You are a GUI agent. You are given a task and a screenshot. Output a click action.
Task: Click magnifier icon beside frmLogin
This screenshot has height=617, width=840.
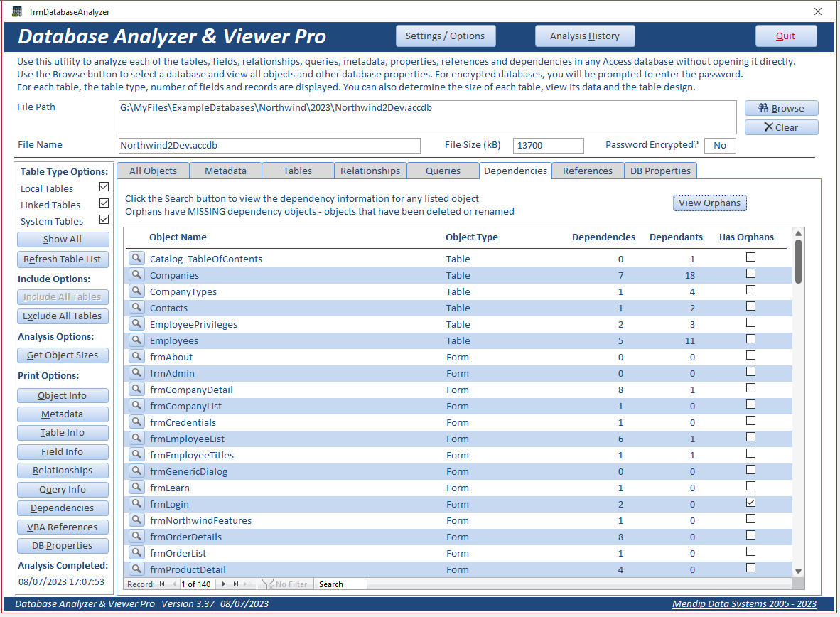coord(136,504)
